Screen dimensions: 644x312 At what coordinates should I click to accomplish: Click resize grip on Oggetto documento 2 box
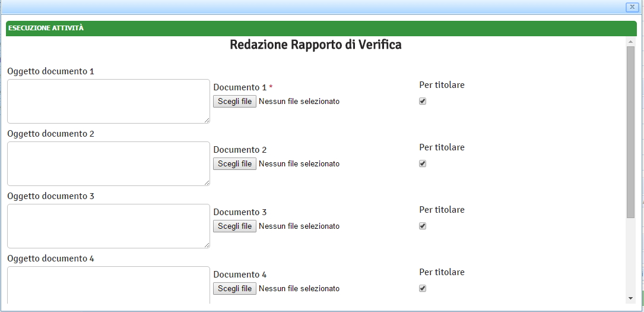[207, 182]
